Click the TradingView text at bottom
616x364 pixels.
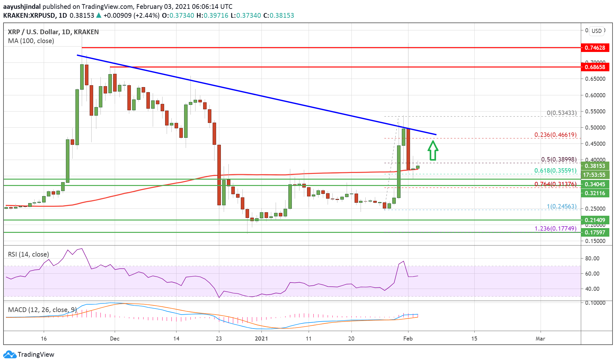click(36, 354)
